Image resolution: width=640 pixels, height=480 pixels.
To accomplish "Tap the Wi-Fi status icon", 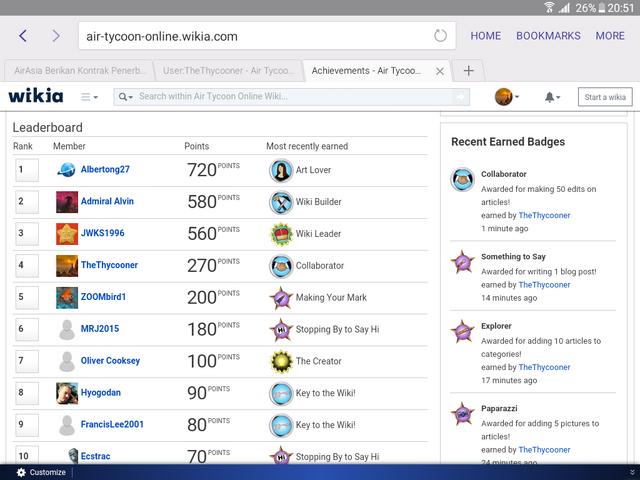I will pos(549,7).
